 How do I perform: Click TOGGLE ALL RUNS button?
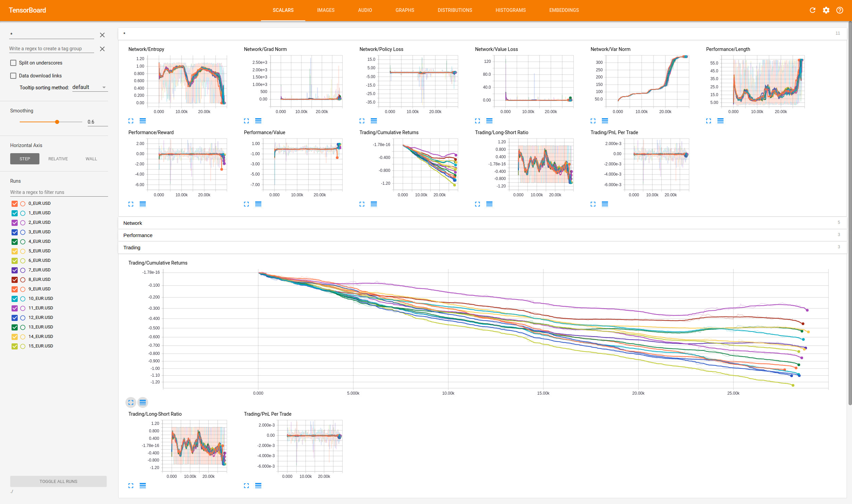pyautogui.click(x=58, y=481)
